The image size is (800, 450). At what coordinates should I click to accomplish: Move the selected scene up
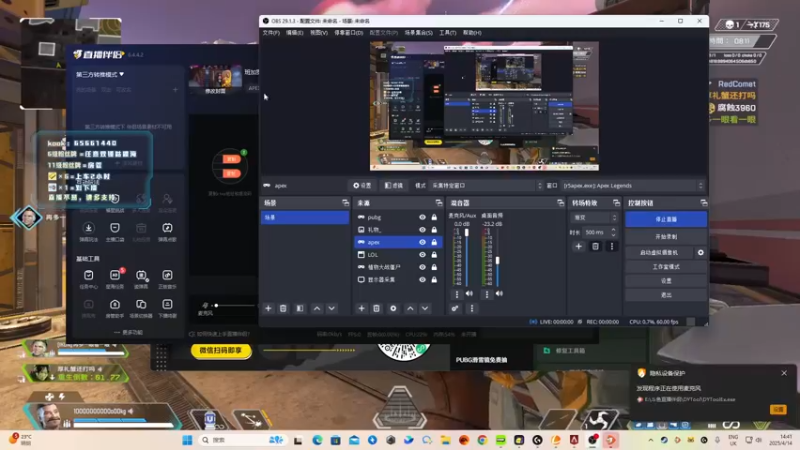click(x=317, y=308)
